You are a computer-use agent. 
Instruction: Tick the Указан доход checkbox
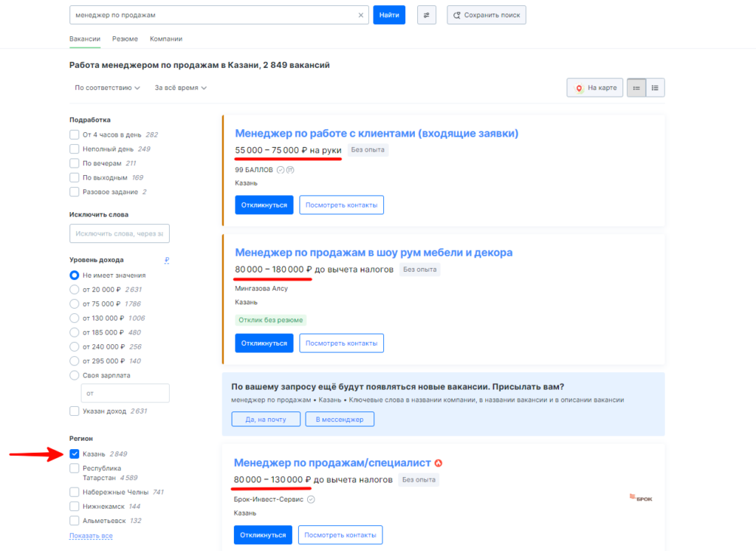(x=75, y=411)
